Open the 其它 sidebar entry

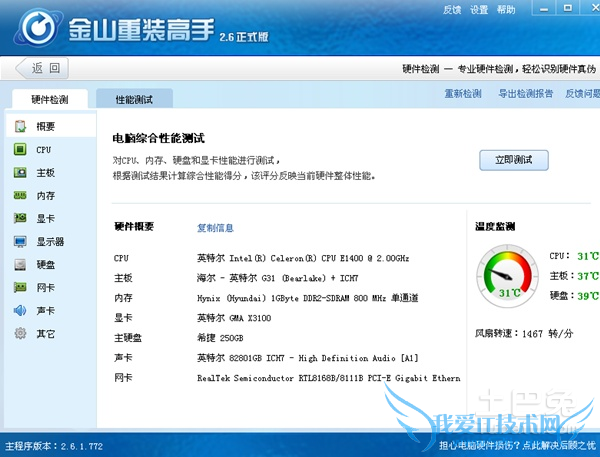(51, 334)
